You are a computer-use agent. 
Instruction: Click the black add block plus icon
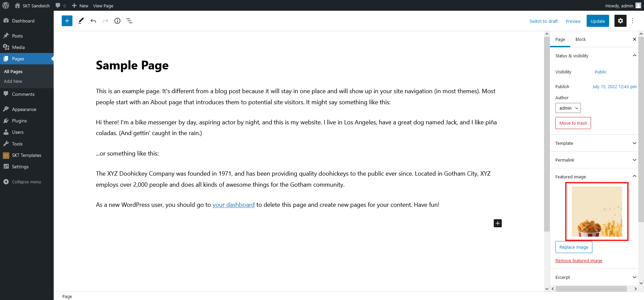(498, 223)
